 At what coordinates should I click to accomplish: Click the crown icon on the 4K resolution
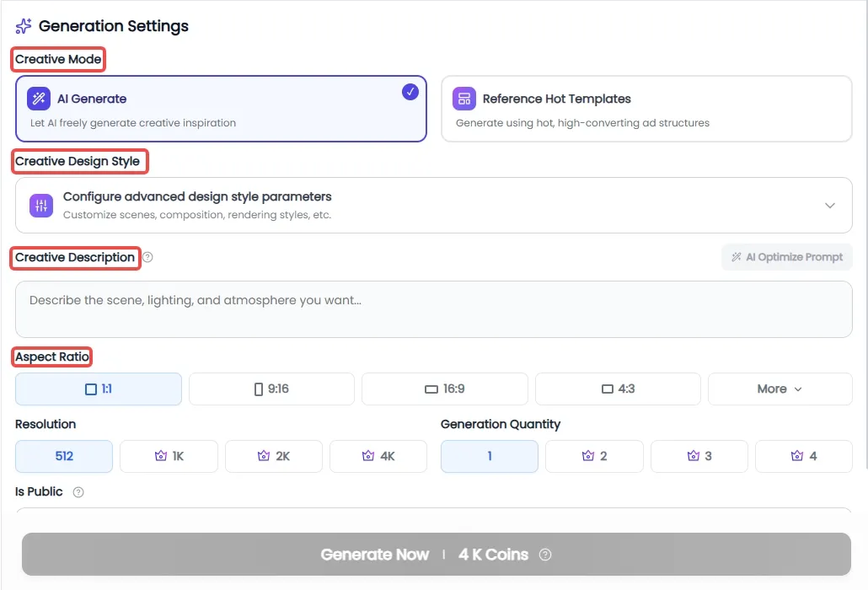[x=368, y=456]
